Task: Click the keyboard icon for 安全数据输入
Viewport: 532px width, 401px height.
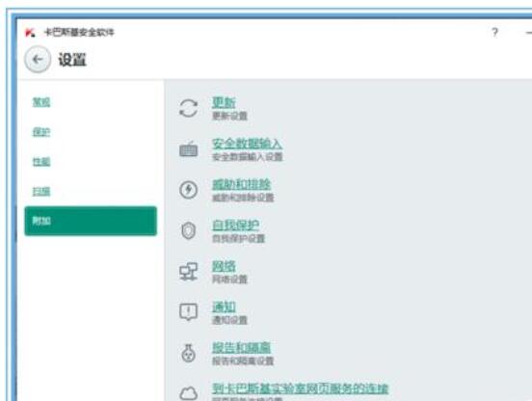Action: (x=188, y=149)
